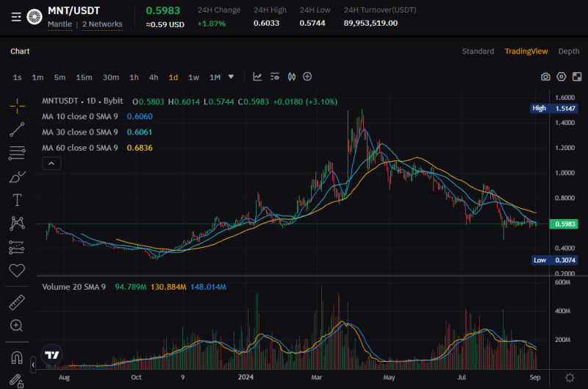Click the current price tag 0.5983
The image size is (588, 389).
(564, 224)
